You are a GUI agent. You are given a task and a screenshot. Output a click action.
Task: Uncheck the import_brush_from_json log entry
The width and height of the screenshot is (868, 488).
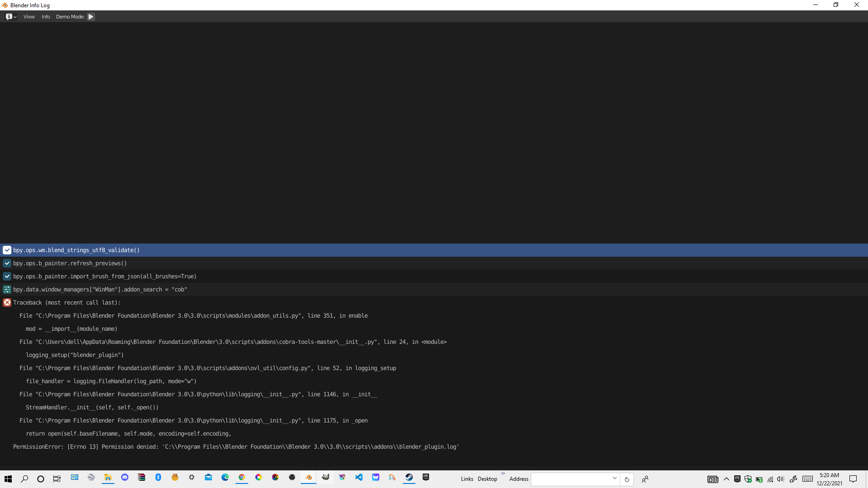tap(7, 276)
